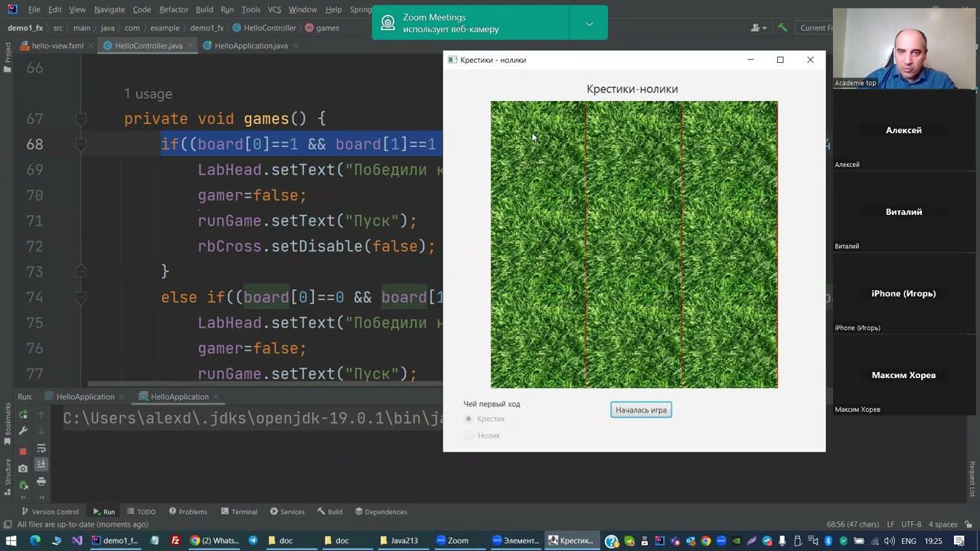Click the Максим Хорев participant tile
Screen dimensions: 980x551
tap(903, 375)
